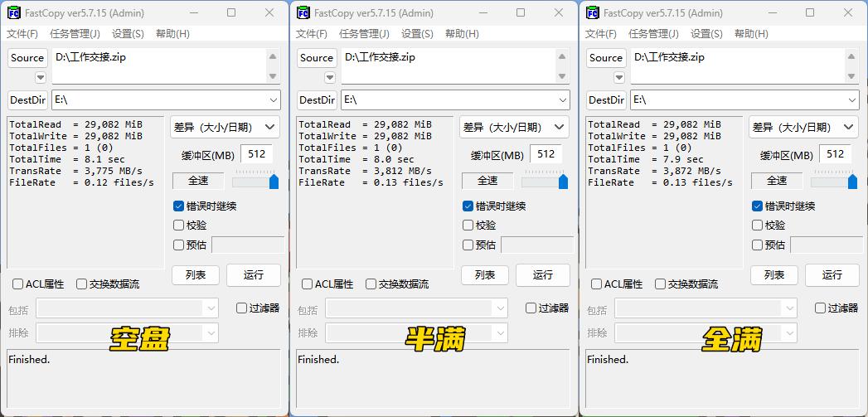Open the 文件(F) menu in the left window

pyautogui.click(x=22, y=34)
